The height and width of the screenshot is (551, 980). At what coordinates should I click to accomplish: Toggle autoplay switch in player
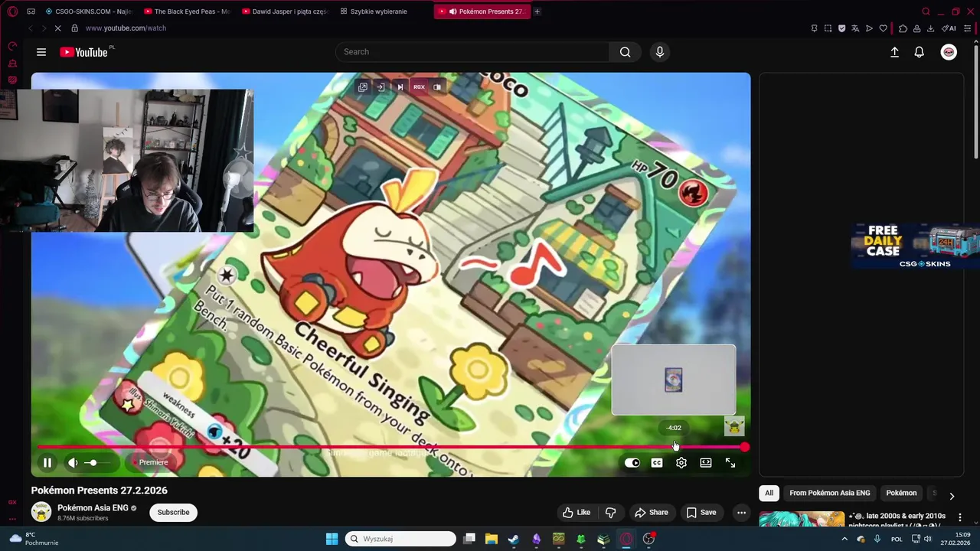coord(632,462)
